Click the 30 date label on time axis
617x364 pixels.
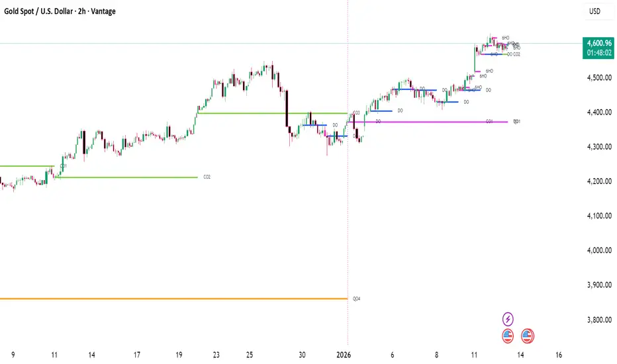303,353
